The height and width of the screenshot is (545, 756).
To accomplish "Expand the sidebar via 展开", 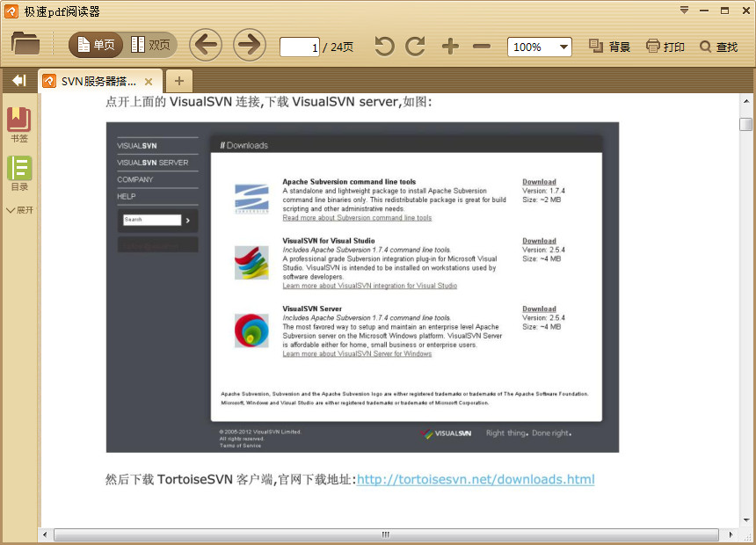I will pos(19,210).
